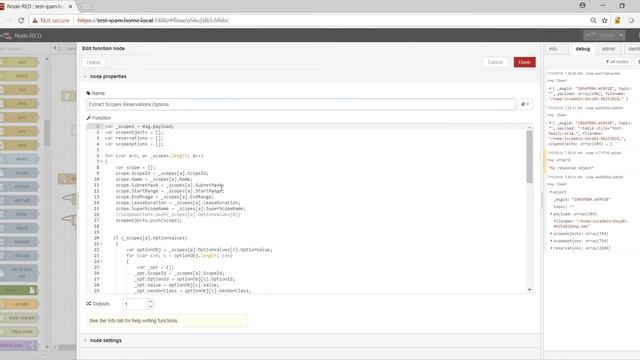Expand 'payload: array[184]' in debug tree
The image size is (640, 360).
[551, 214]
